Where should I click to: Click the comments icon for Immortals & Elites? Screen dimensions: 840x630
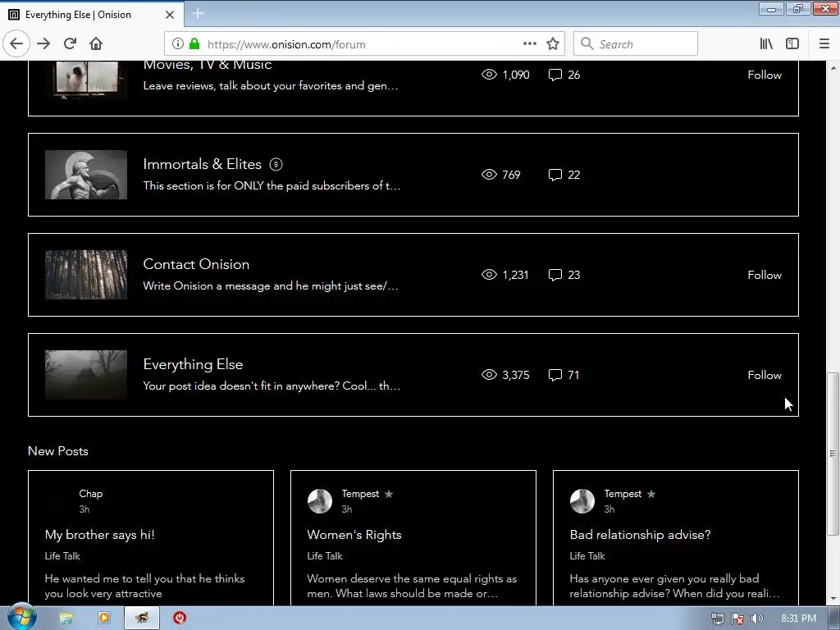point(555,175)
